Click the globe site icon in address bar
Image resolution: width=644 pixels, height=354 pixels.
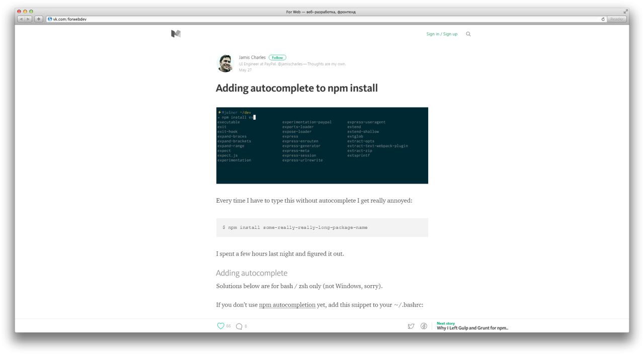click(x=50, y=19)
